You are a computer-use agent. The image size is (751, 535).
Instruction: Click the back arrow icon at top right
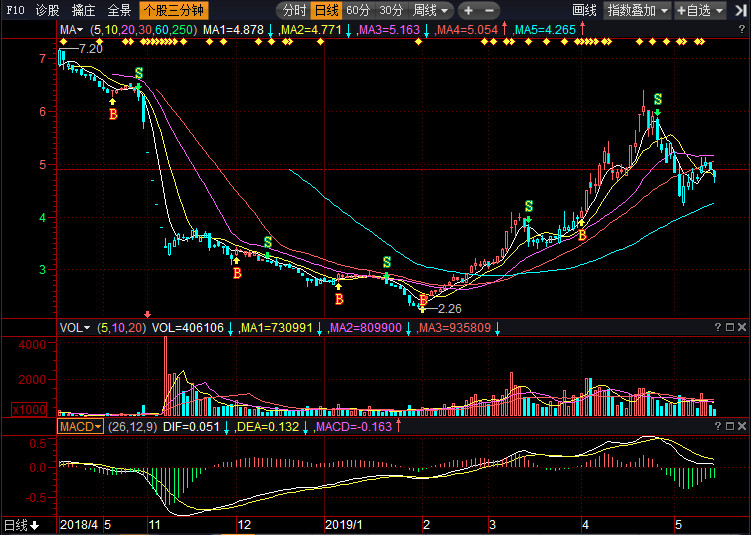point(741,10)
